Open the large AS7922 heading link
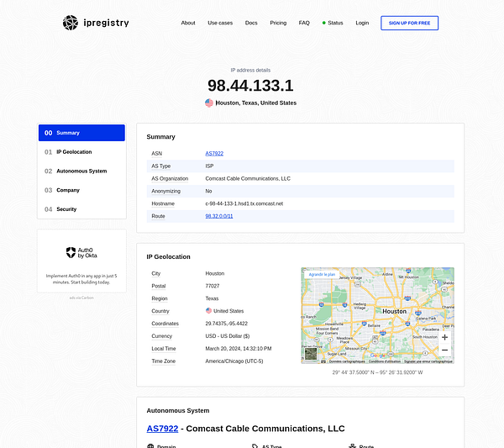This screenshot has width=504, height=448. click(x=162, y=429)
